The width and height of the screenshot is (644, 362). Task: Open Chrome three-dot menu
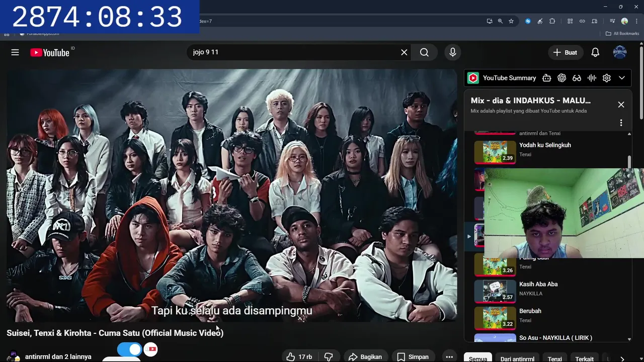tap(635, 21)
